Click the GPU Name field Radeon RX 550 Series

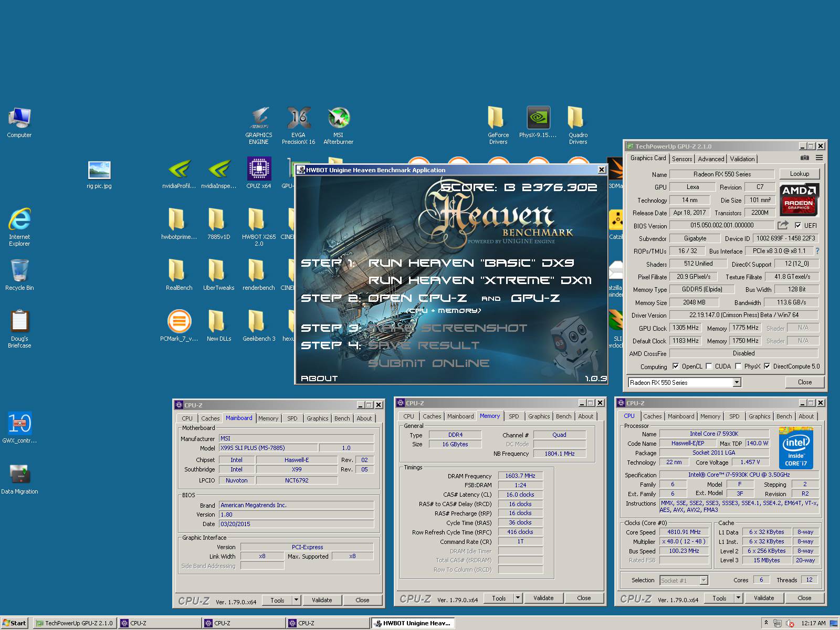point(722,174)
